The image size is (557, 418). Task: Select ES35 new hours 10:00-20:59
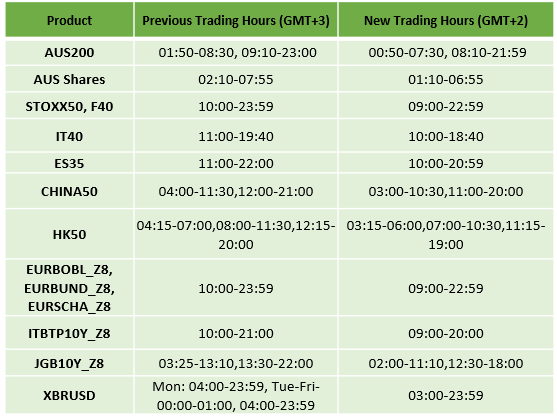click(x=446, y=164)
